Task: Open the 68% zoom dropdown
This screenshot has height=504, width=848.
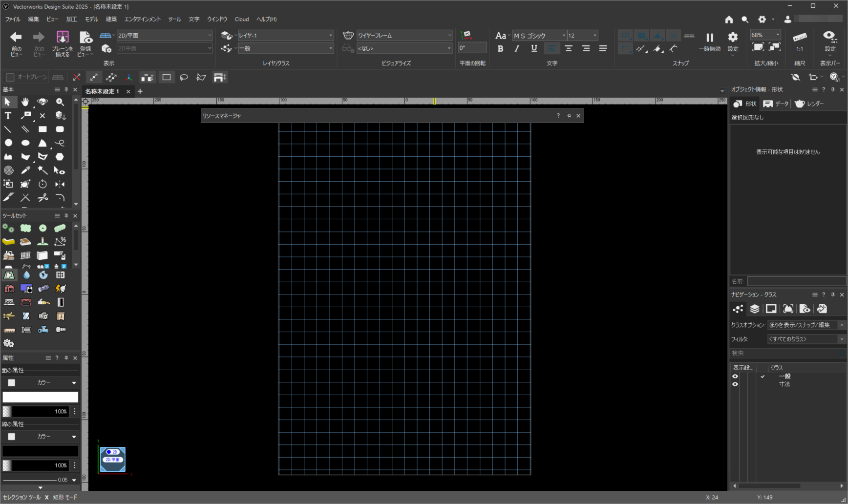Action: coord(765,35)
